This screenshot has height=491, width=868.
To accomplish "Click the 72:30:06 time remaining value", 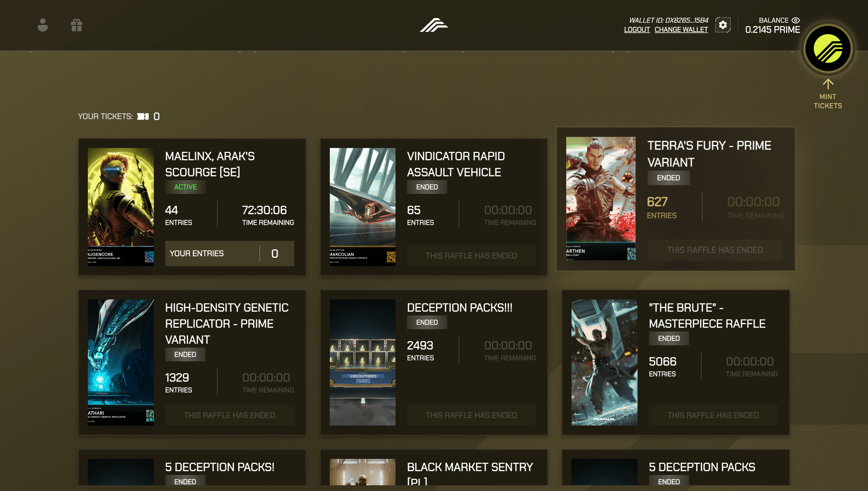I will [x=264, y=210].
